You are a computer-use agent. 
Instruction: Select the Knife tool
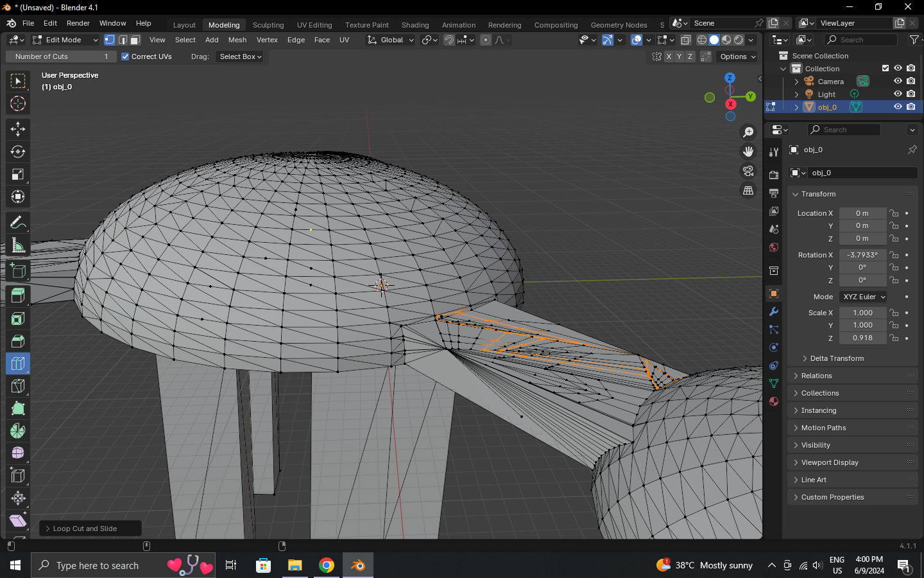coord(18,386)
